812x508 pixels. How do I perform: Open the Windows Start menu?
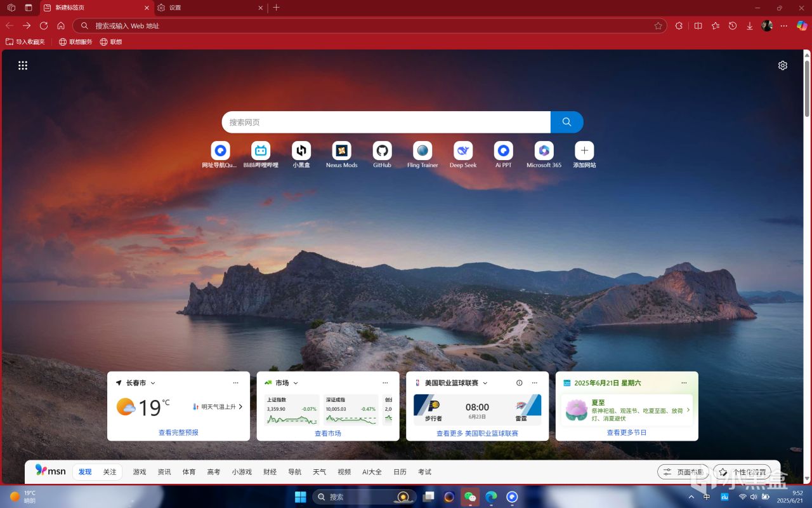click(301, 497)
